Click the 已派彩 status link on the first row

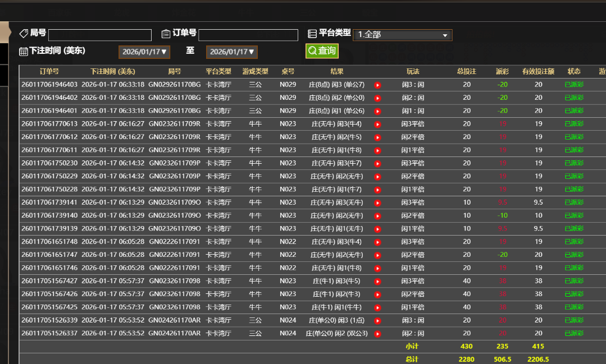tap(574, 84)
